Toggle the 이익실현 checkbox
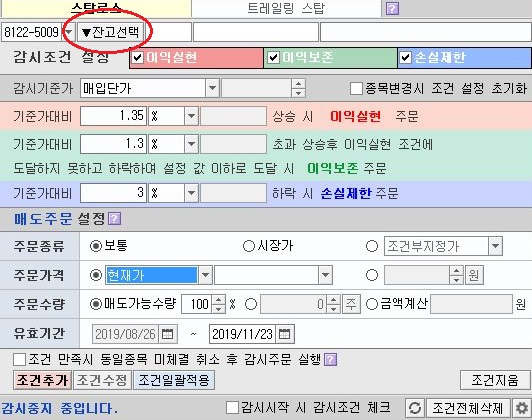 coord(137,57)
